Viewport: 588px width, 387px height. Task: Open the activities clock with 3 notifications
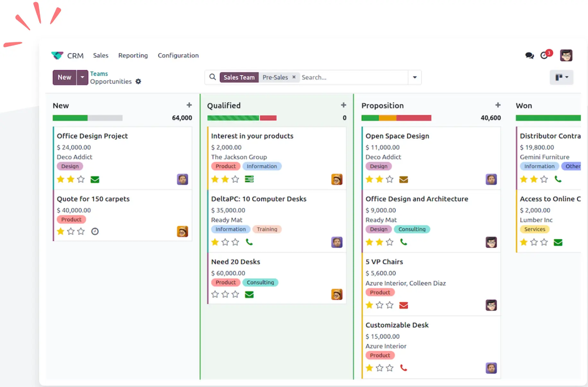pyautogui.click(x=544, y=56)
